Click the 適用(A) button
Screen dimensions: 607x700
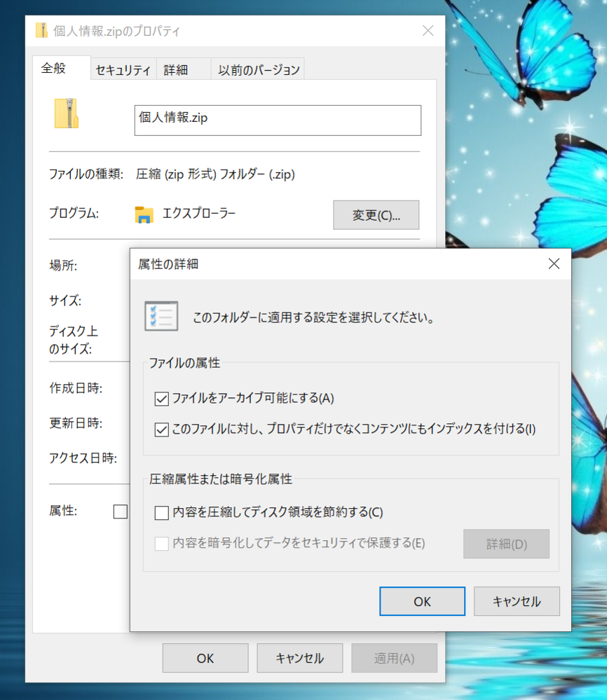[394, 659]
